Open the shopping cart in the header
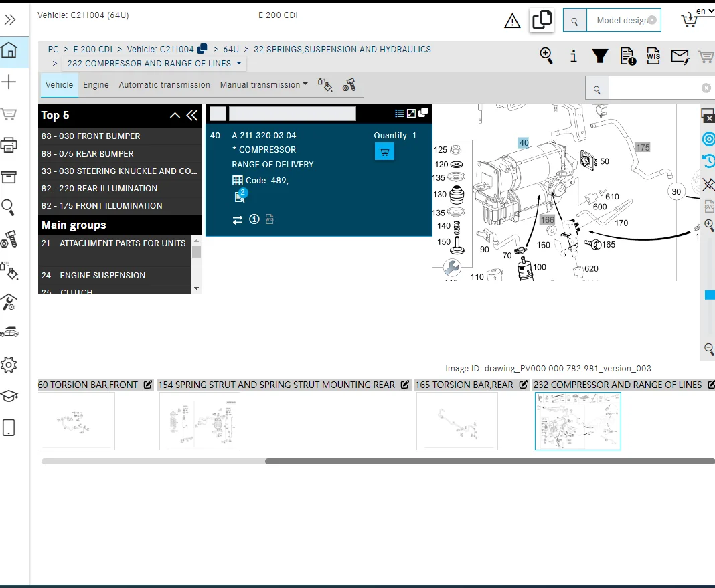Image resolution: width=715 pixels, height=588 pixels. tap(688, 21)
